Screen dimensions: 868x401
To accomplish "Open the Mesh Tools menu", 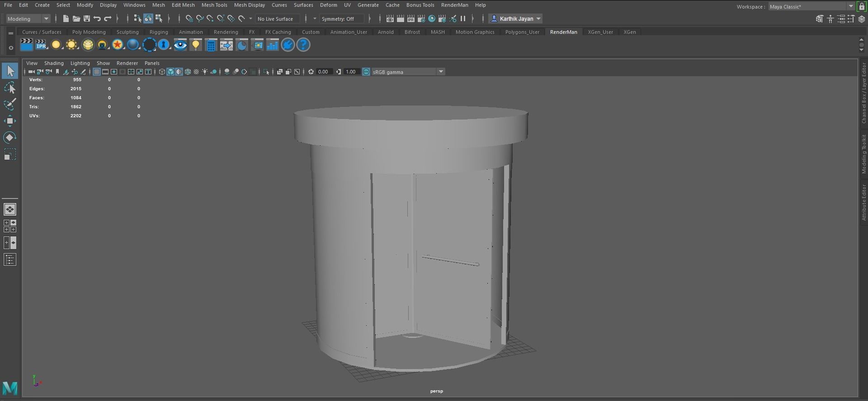I will click(214, 5).
